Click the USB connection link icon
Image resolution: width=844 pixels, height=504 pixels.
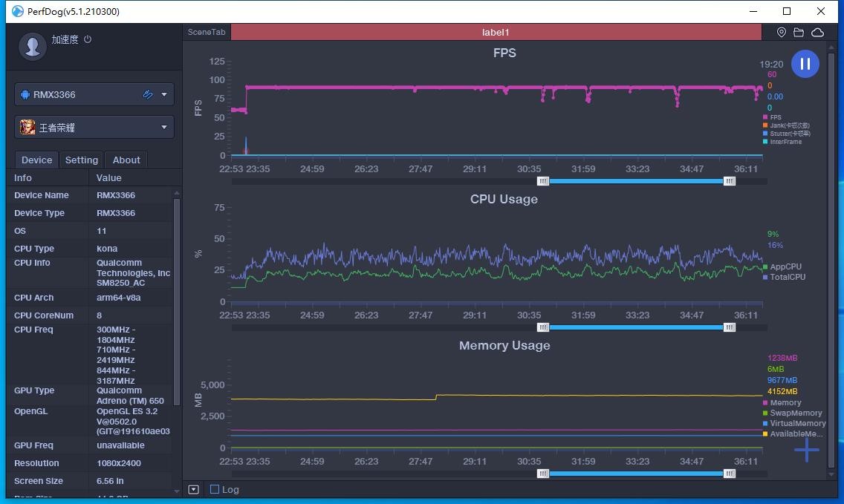click(148, 94)
